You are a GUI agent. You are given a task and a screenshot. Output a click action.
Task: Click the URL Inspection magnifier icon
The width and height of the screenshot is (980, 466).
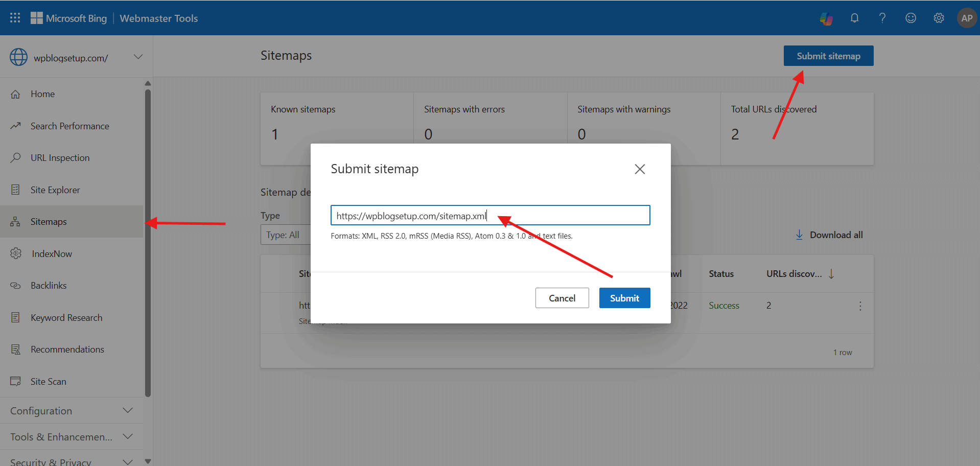(x=16, y=157)
